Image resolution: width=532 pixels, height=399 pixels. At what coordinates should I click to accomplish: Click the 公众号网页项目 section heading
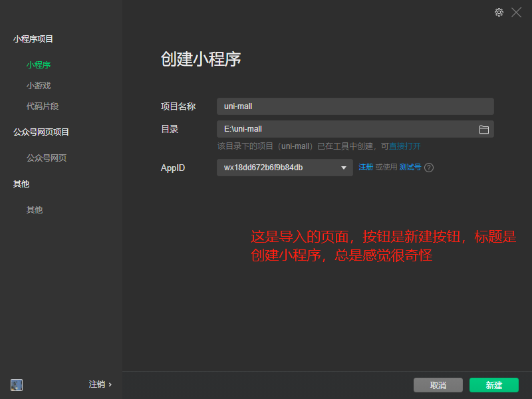(41, 132)
